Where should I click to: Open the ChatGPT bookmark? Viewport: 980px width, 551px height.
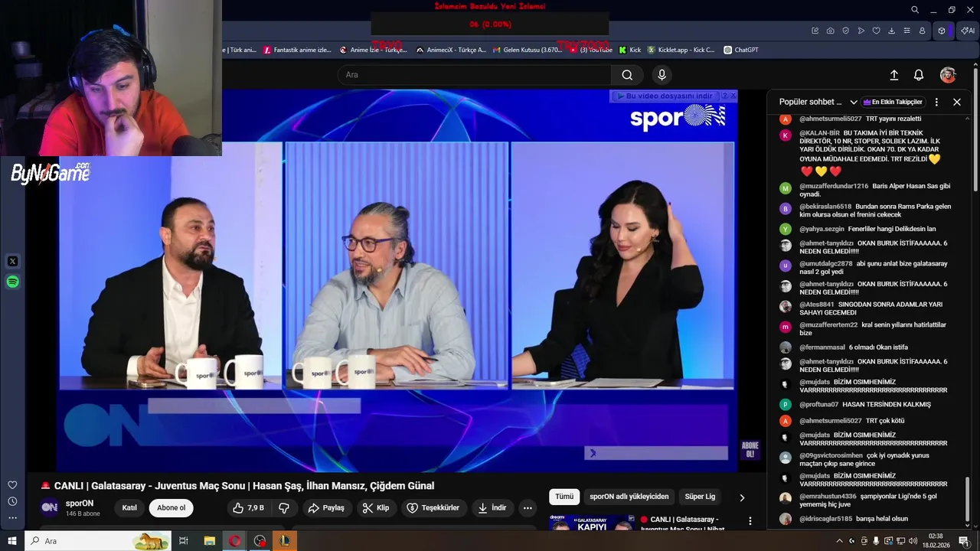click(x=740, y=50)
